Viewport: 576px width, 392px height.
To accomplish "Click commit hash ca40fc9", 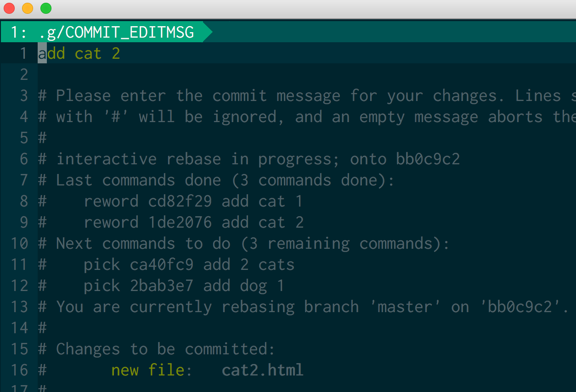I will click(x=161, y=265).
